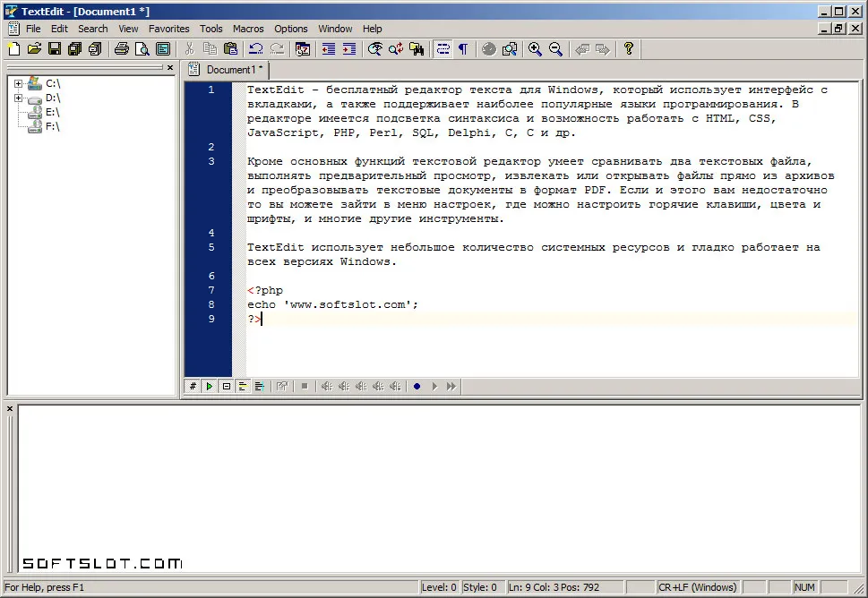The image size is (868, 598).
Task: Click the New document icon
Action: (14, 49)
